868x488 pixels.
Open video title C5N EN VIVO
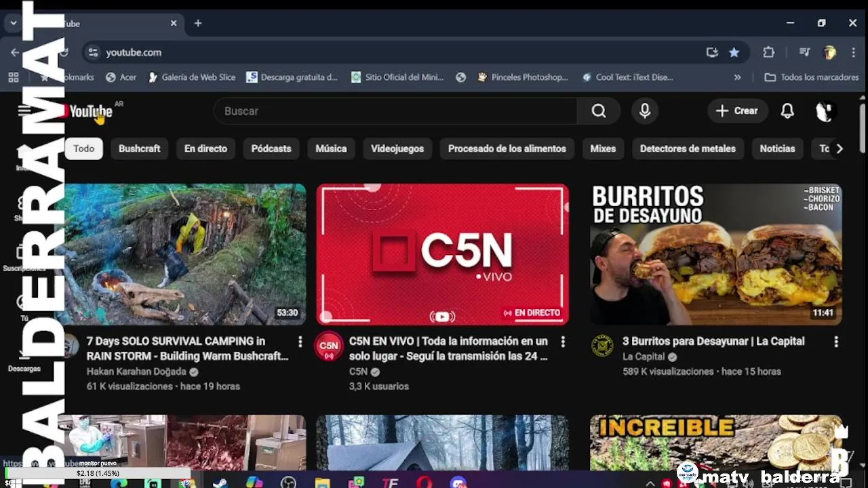448,348
